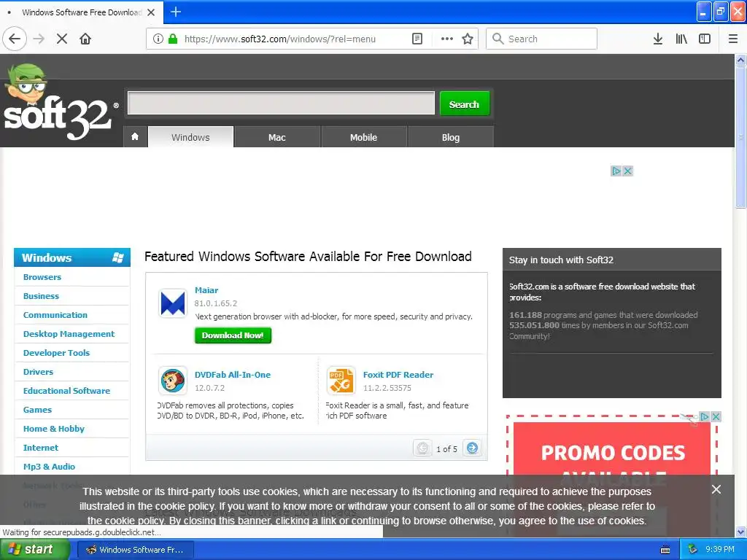Show sidebars icon in toolbar
Image resolution: width=747 pixels, height=560 pixels.
click(x=705, y=39)
